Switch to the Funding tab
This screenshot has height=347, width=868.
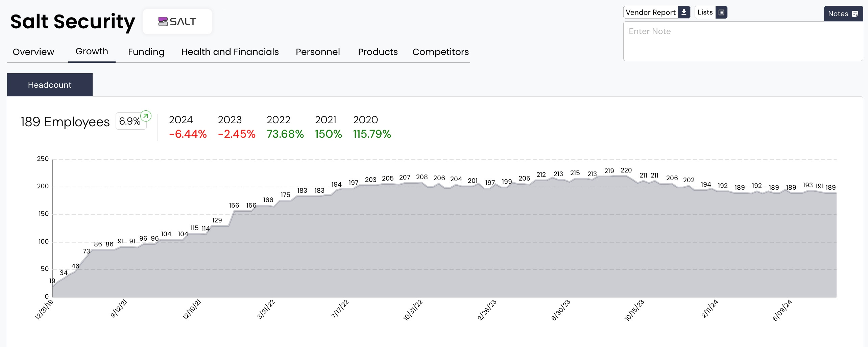146,52
